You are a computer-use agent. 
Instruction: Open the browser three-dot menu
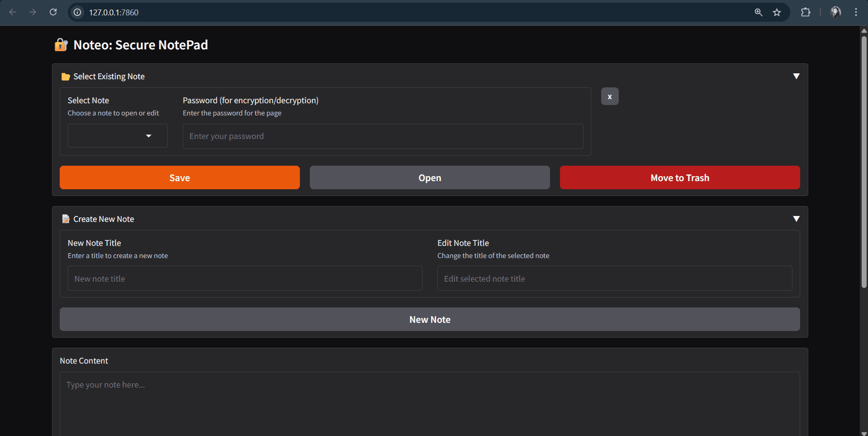click(x=856, y=12)
